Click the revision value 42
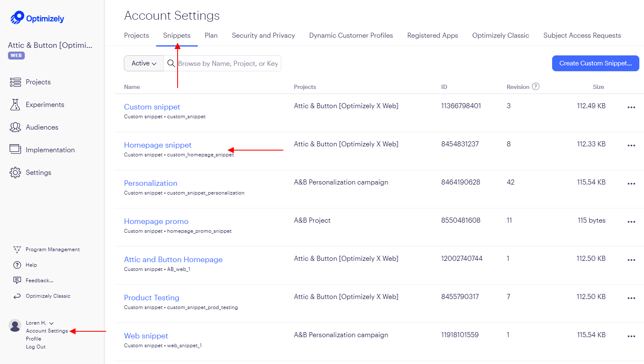The width and height of the screenshot is (644, 364). point(510,182)
